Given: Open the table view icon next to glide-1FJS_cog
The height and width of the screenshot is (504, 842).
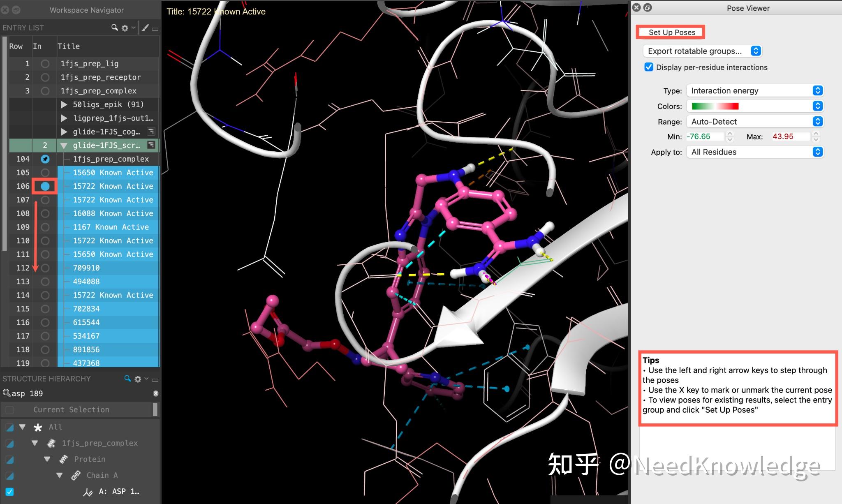Looking at the screenshot, I should (x=151, y=132).
